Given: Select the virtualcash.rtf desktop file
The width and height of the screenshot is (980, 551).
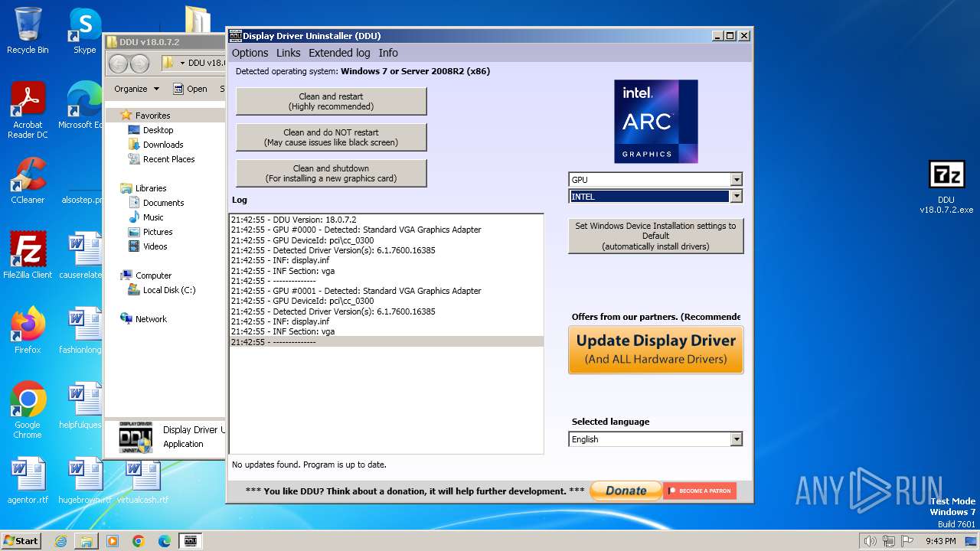Looking at the screenshot, I should click(142, 481).
